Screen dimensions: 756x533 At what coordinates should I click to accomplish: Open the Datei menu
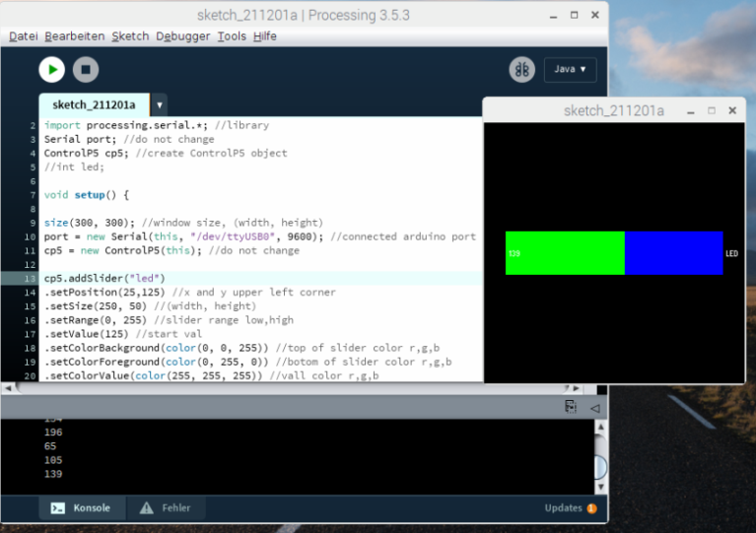point(24,35)
